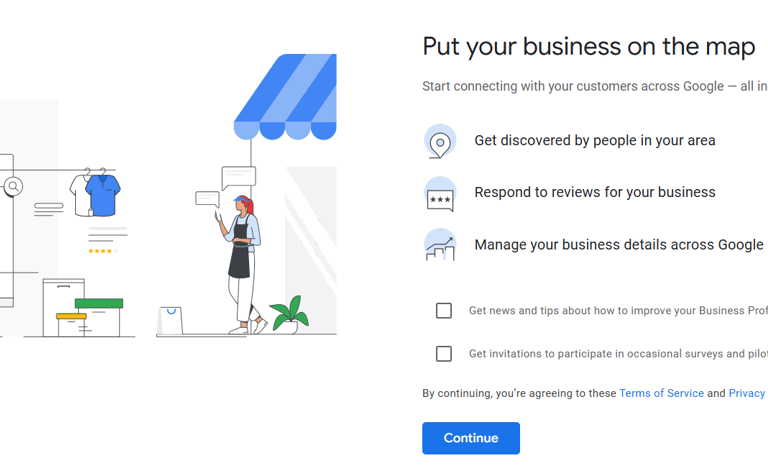Image resolution: width=768 pixels, height=471 pixels.
Task: Click the shopping bag in the illustration
Action: click(x=170, y=321)
